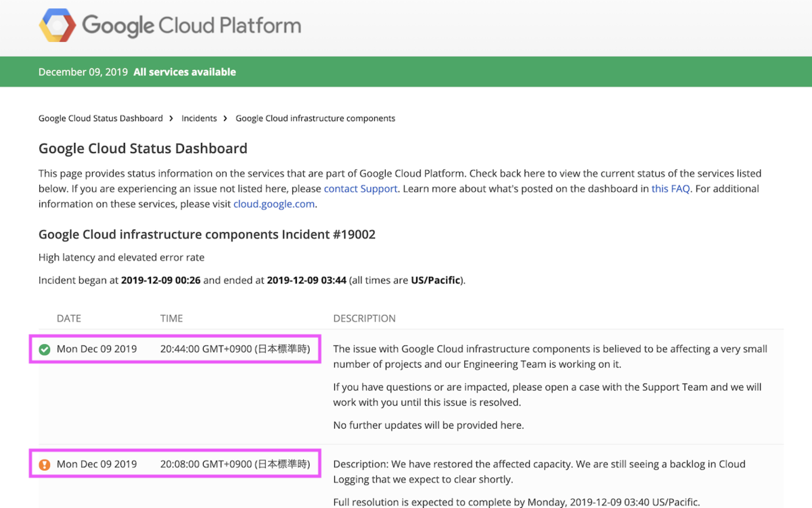Click 'Mon Dec 09 2019' in the 20:08:00 row

tap(97, 465)
